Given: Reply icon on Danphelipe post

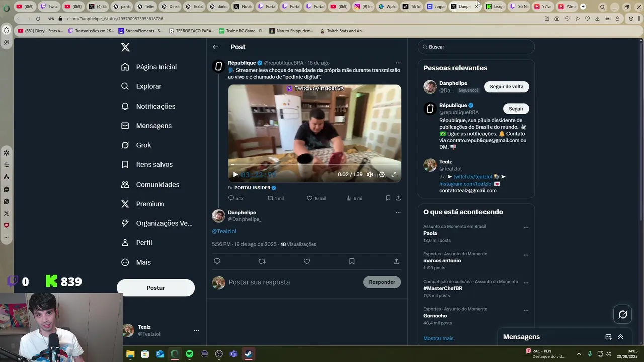Looking at the screenshot, I should tap(217, 261).
